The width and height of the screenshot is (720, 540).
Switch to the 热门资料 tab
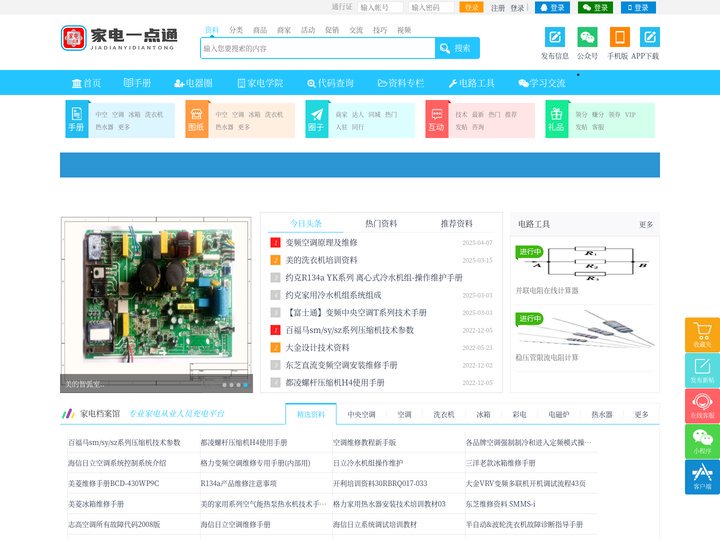[x=381, y=224]
